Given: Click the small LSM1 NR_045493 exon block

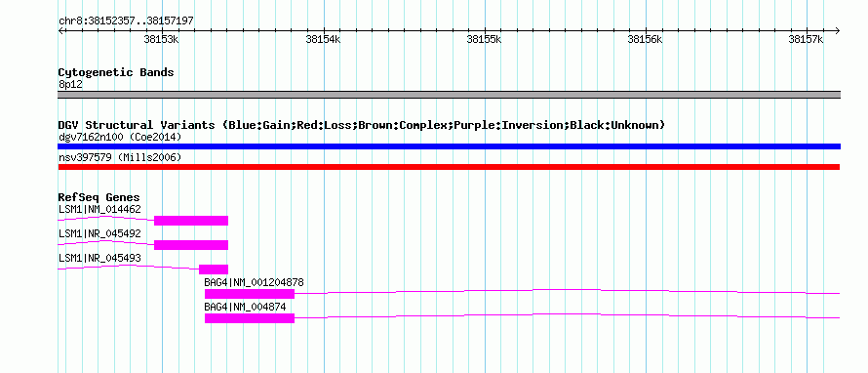Looking at the screenshot, I should click(x=214, y=269).
